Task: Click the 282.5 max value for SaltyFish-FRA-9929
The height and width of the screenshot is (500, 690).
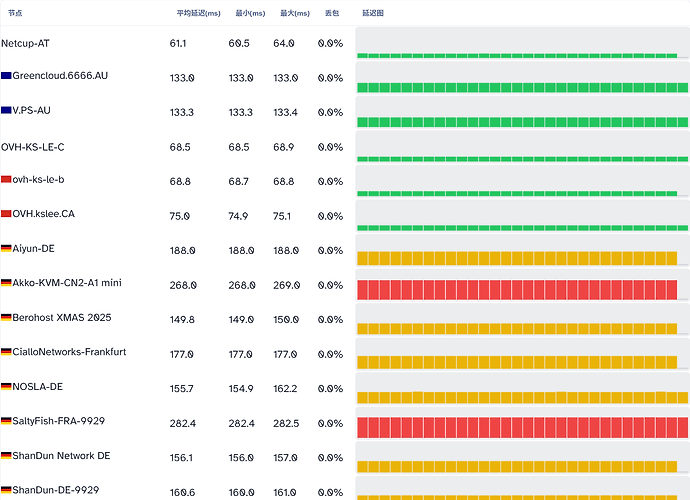Action: click(x=286, y=423)
